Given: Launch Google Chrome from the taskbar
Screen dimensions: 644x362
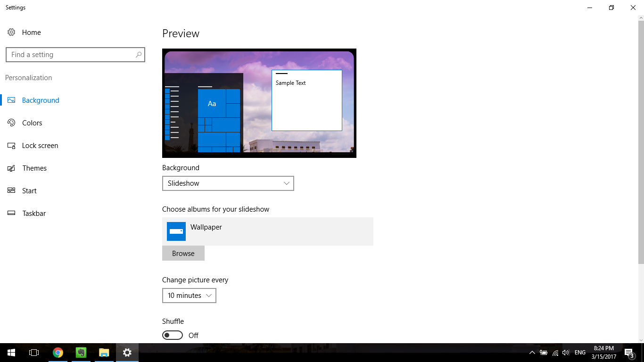Looking at the screenshot, I should coord(58,353).
